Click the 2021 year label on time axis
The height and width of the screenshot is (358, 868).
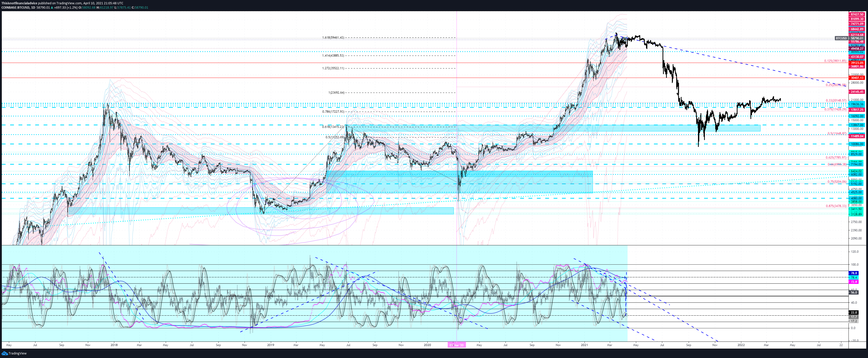point(584,345)
